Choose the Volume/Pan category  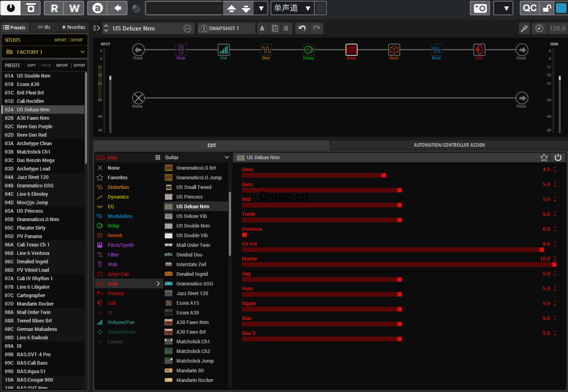(x=121, y=322)
